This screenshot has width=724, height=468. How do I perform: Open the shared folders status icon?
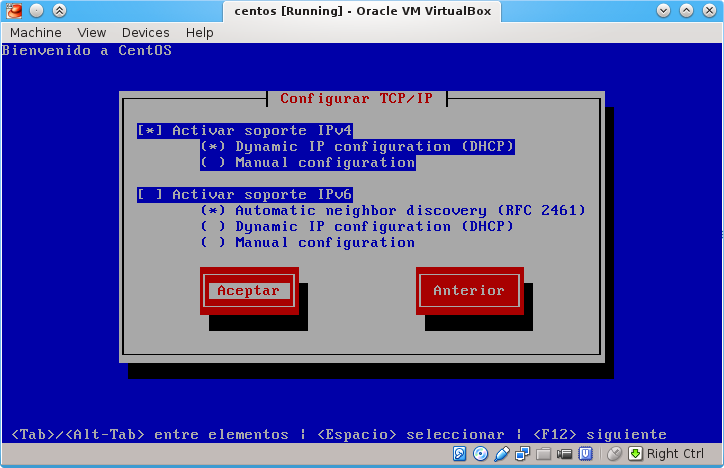click(x=543, y=454)
